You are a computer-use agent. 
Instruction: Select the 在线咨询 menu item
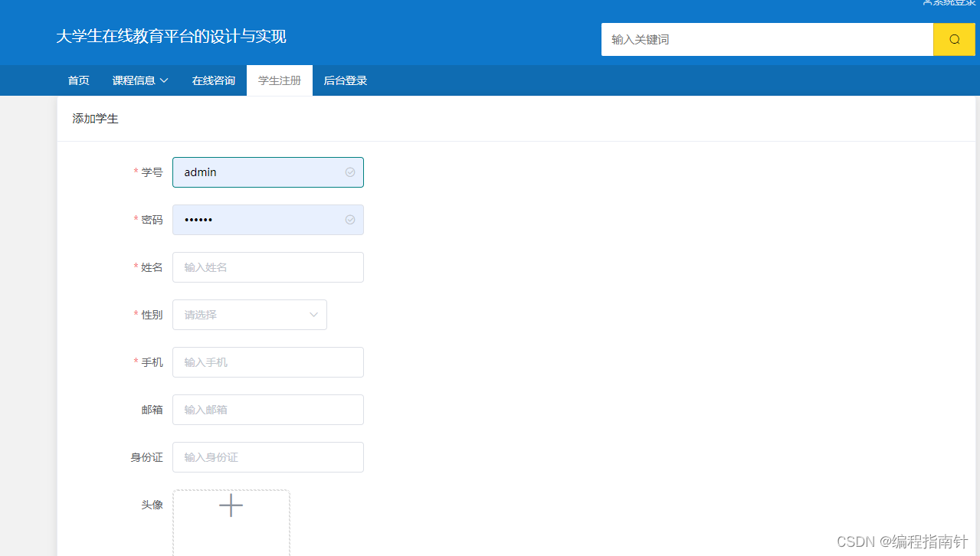pos(213,80)
